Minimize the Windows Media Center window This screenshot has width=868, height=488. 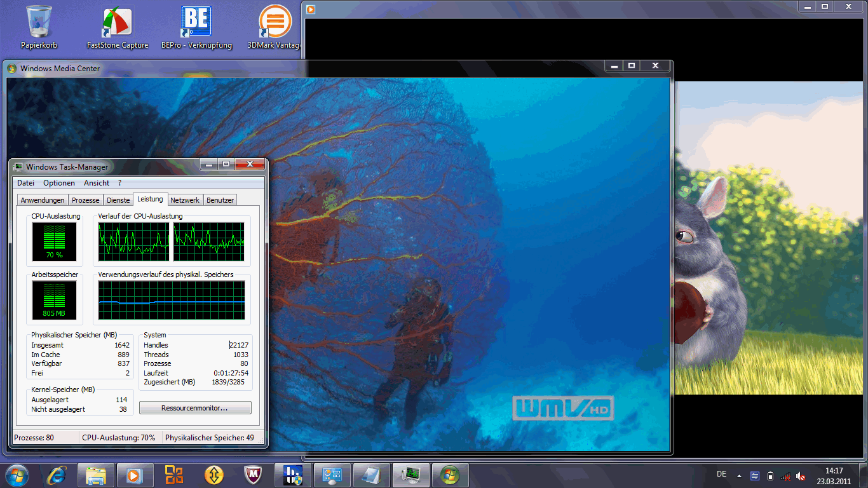pyautogui.click(x=614, y=65)
